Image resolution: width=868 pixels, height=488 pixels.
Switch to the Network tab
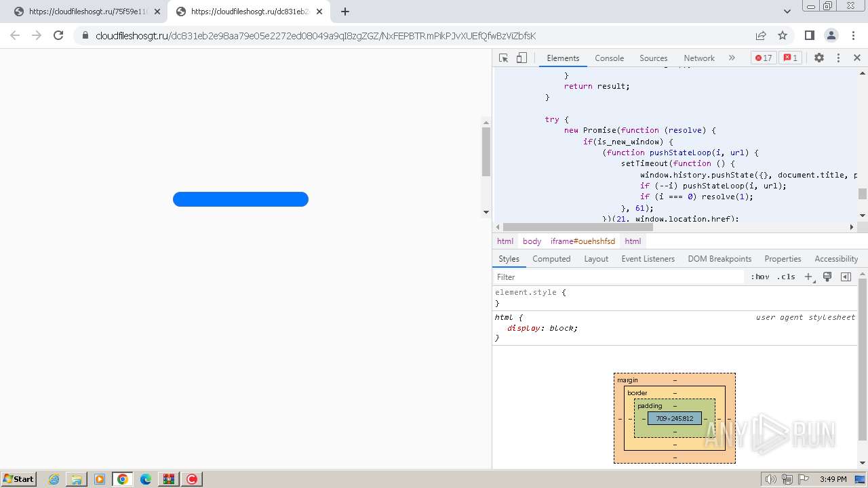(698, 58)
